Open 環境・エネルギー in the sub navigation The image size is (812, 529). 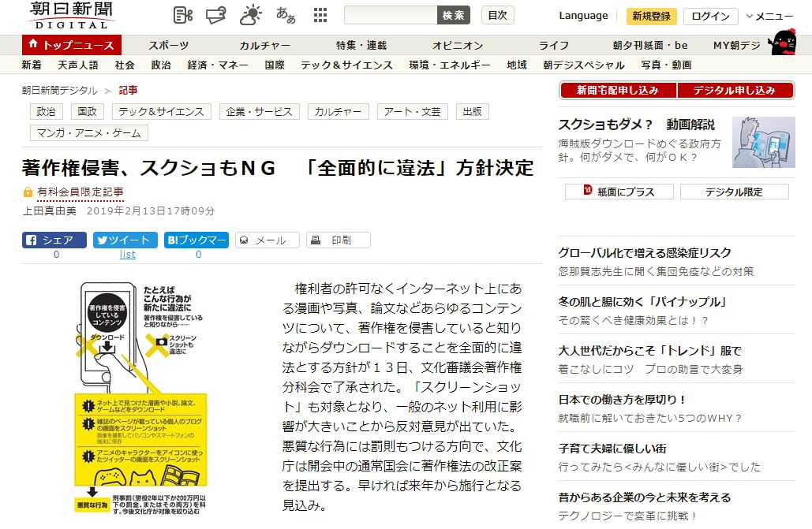(450, 65)
